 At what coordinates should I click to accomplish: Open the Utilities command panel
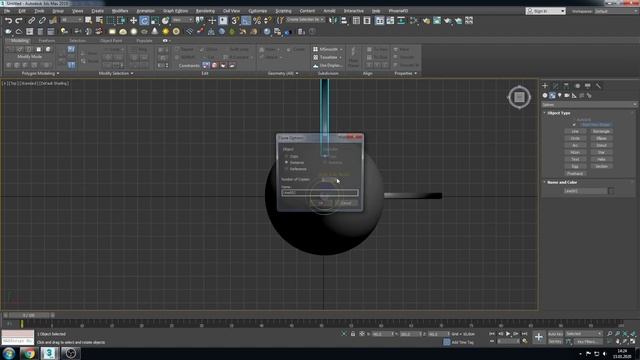pos(598,86)
